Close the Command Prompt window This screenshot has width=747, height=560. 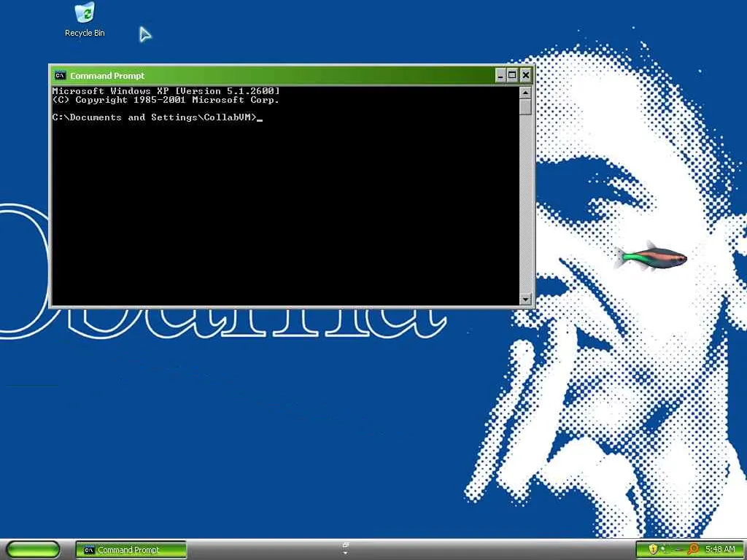525,75
